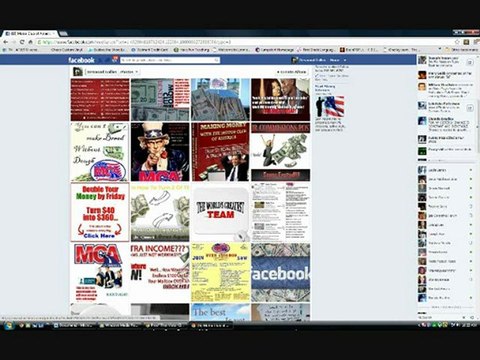Open The World's Greatest Team photo
Image resolution: width=480 pixels, height=360 pixels.
[220, 212]
